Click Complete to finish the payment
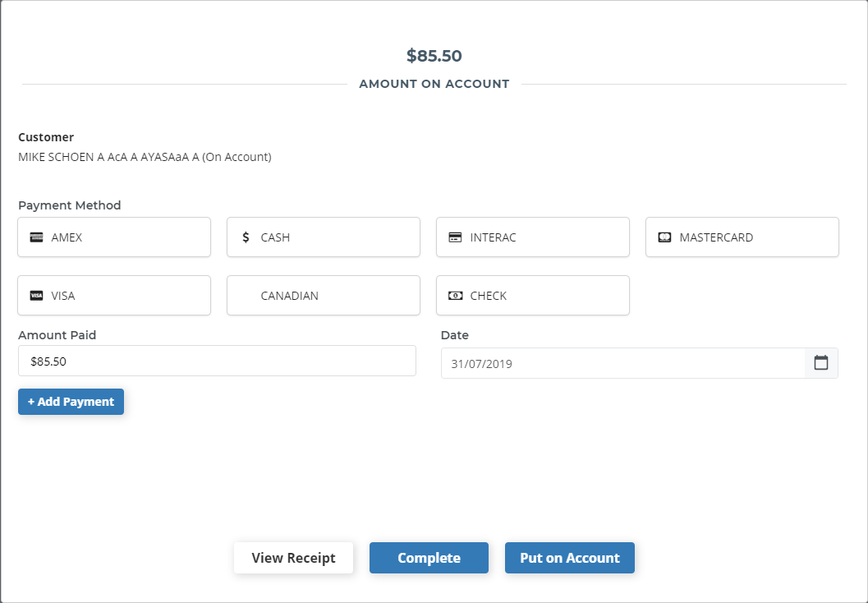This screenshot has height=603, width=868. click(x=429, y=558)
